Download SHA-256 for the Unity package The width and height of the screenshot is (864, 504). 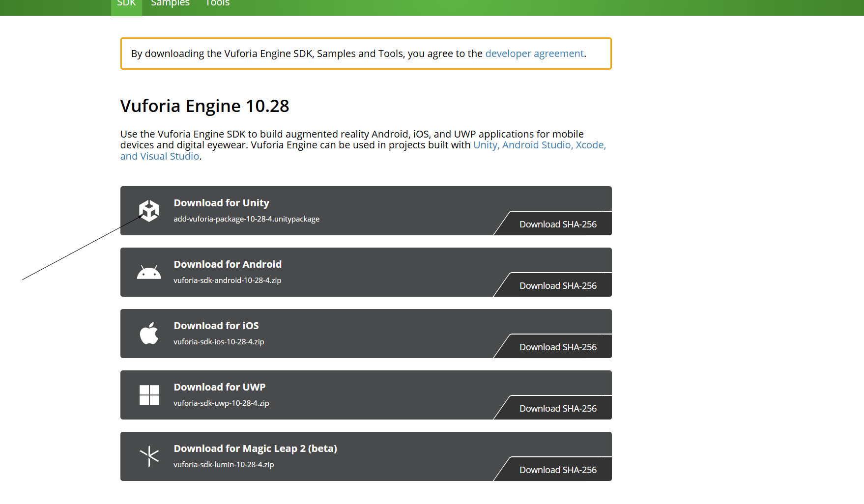point(558,224)
